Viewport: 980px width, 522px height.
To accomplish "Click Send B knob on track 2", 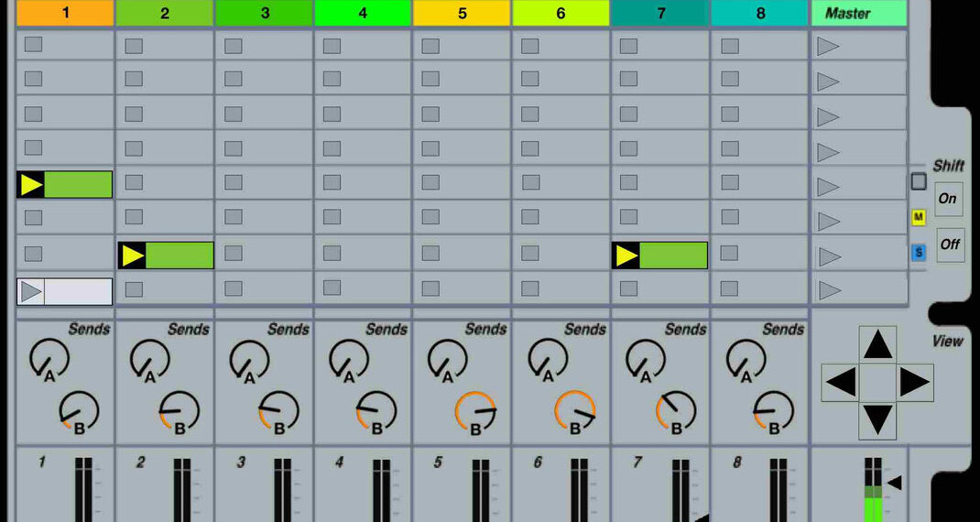I will pyautogui.click(x=180, y=411).
